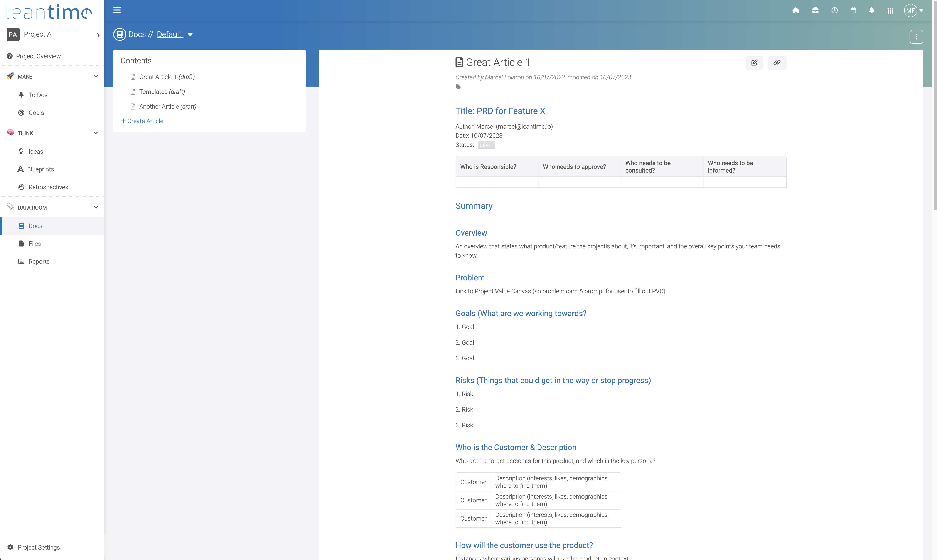Toggle the hamburger sidebar menu

pos(117,10)
